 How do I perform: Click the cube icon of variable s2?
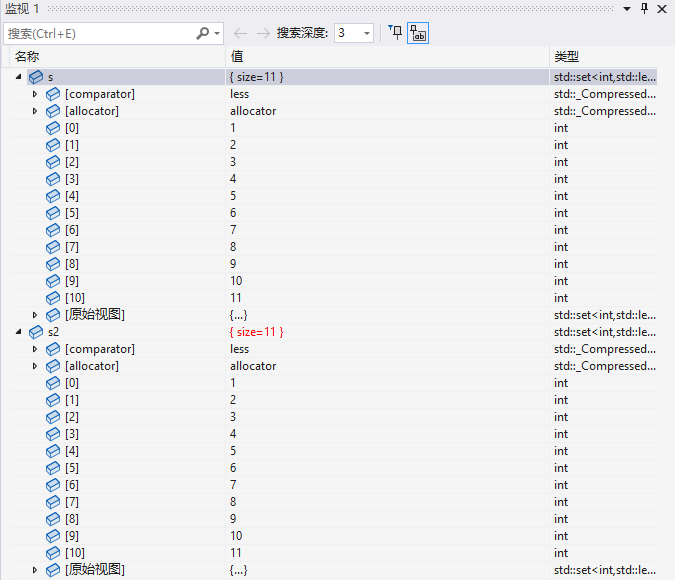[x=36, y=332]
